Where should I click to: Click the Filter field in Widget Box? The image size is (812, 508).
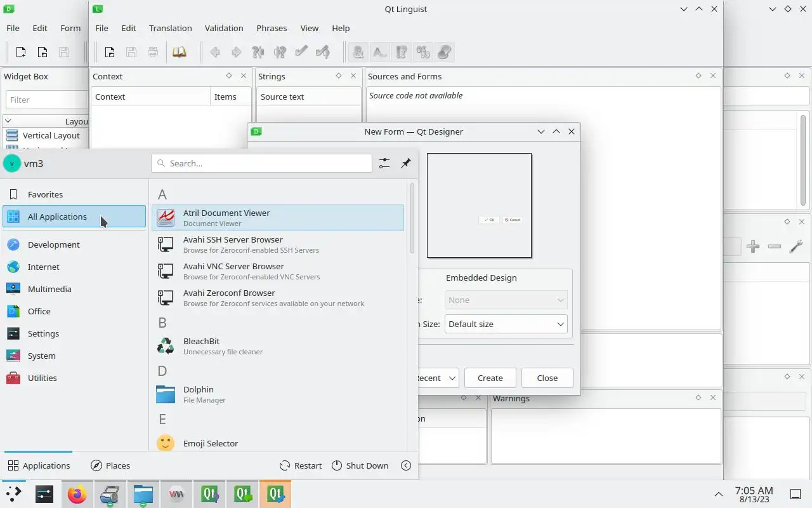click(x=48, y=100)
